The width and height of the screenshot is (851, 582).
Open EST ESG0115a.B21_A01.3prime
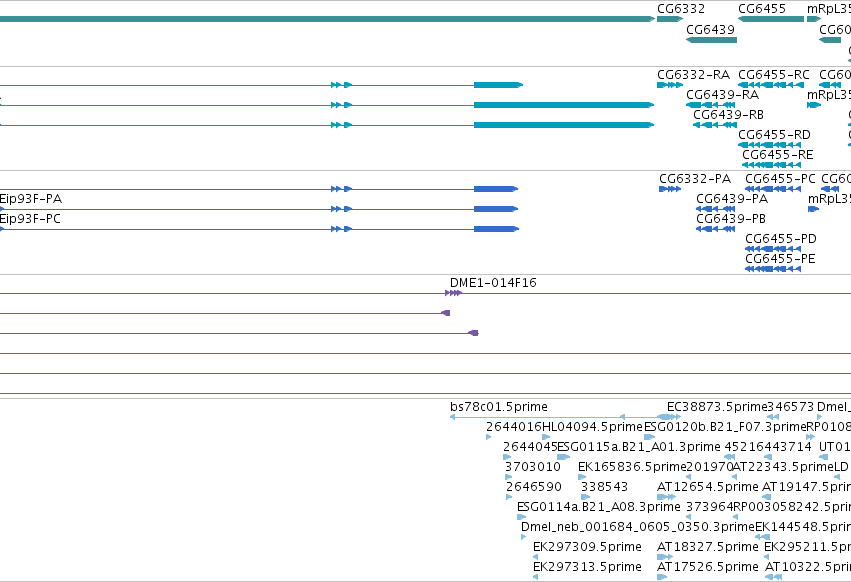pos(639,447)
